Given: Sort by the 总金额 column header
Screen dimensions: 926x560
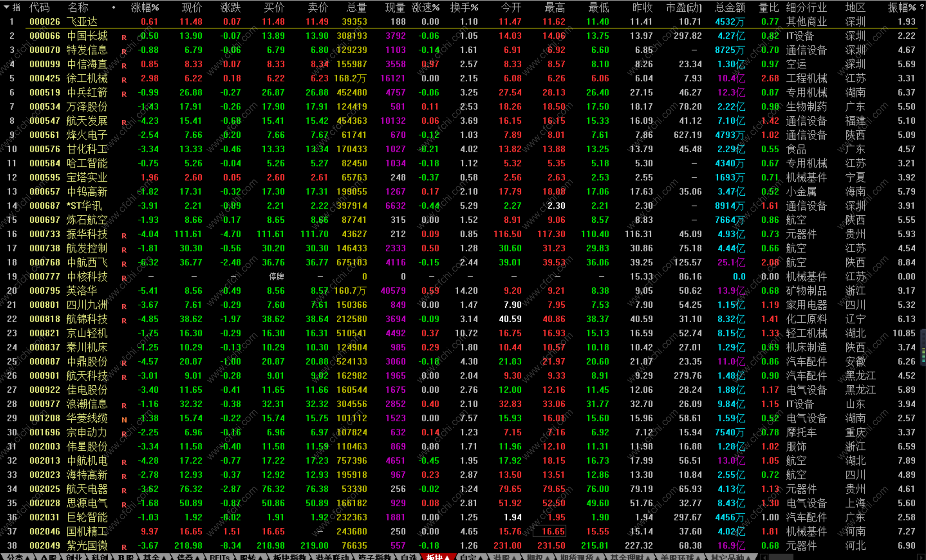Looking at the screenshot, I should 730,8.
